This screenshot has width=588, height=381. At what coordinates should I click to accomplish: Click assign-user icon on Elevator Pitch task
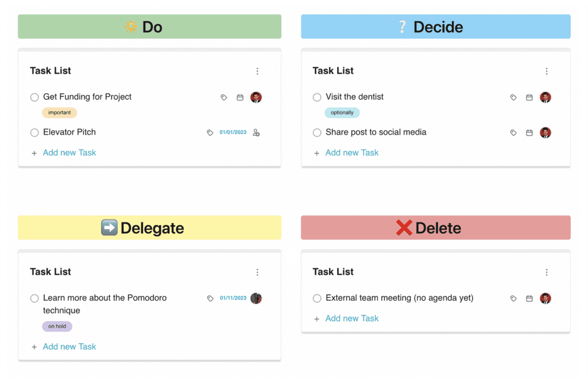pyautogui.click(x=256, y=133)
